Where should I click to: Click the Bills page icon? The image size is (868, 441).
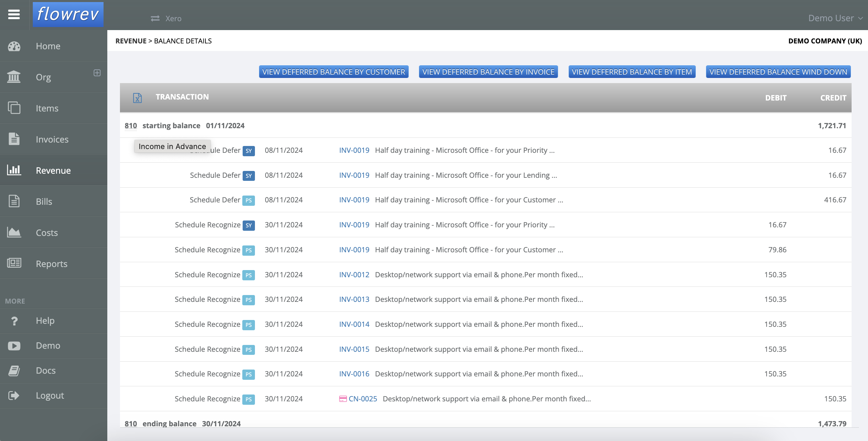tap(14, 201)
